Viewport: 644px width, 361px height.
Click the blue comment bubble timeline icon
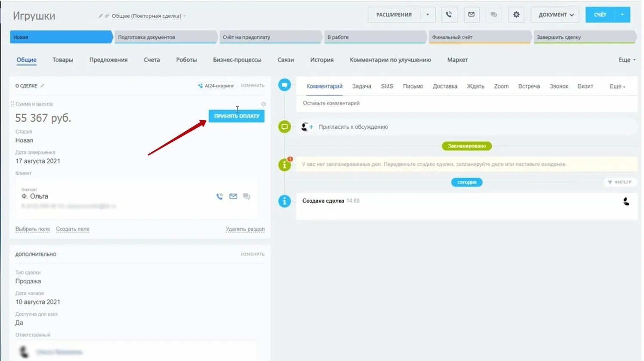click(x=284, y=85)
